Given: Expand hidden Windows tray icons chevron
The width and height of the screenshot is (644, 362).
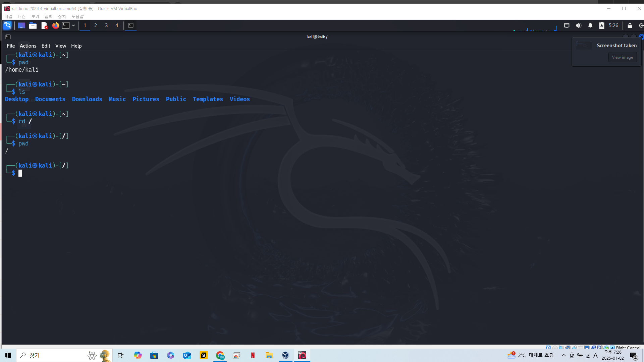Looking at the screenshot, I should click(564, 355).
